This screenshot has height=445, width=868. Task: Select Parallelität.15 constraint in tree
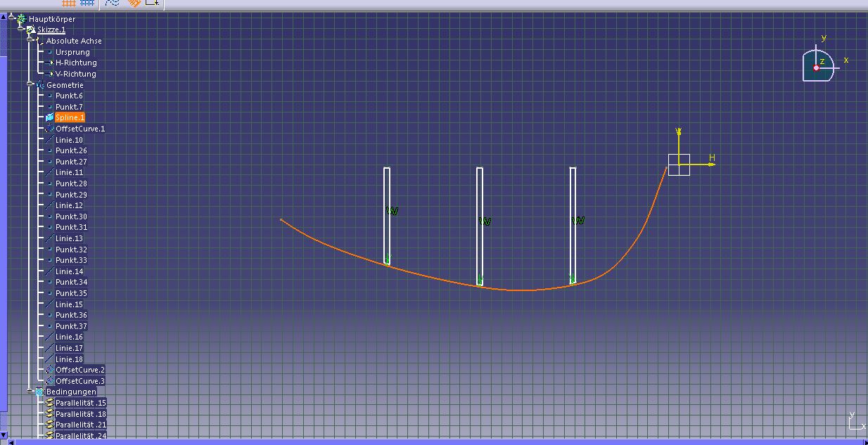[81, 403]
